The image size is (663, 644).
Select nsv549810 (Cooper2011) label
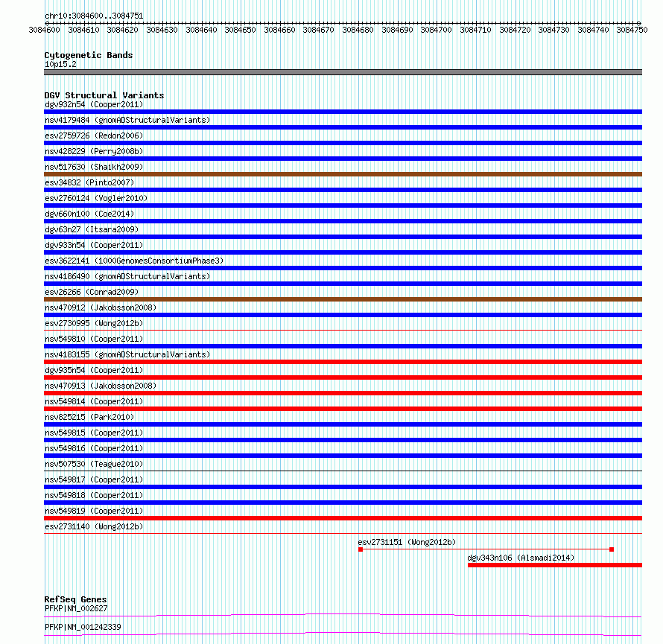click(x=94, y=339)
